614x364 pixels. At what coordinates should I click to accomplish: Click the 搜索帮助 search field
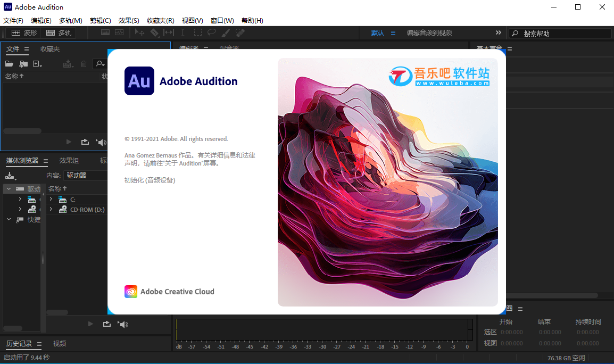560,34
